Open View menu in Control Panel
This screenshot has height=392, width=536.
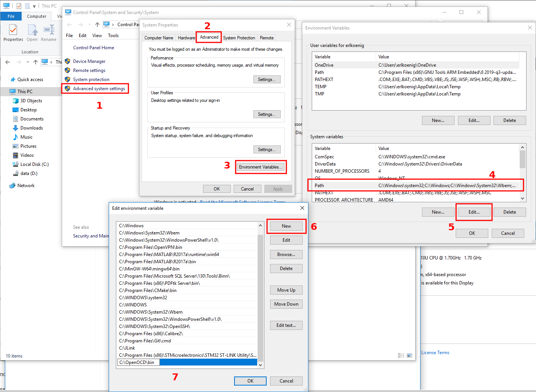point(97,36)
